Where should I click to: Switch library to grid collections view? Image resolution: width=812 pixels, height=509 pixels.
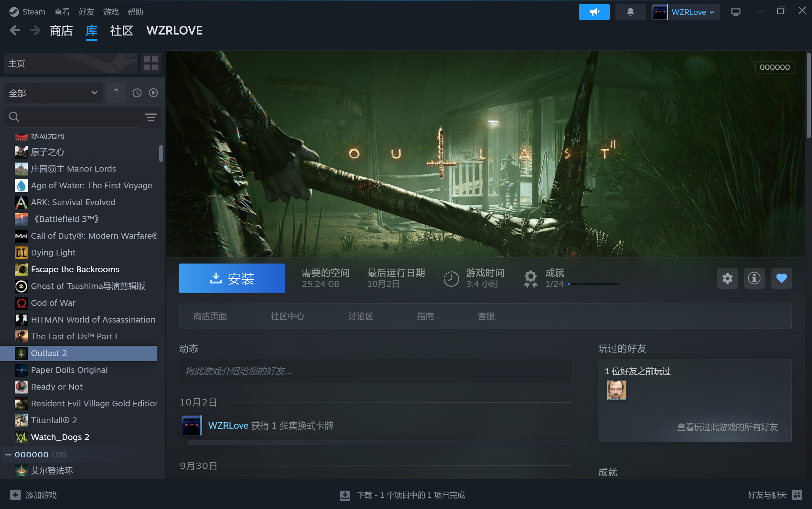pyautogui.click(x=151, y=63)
